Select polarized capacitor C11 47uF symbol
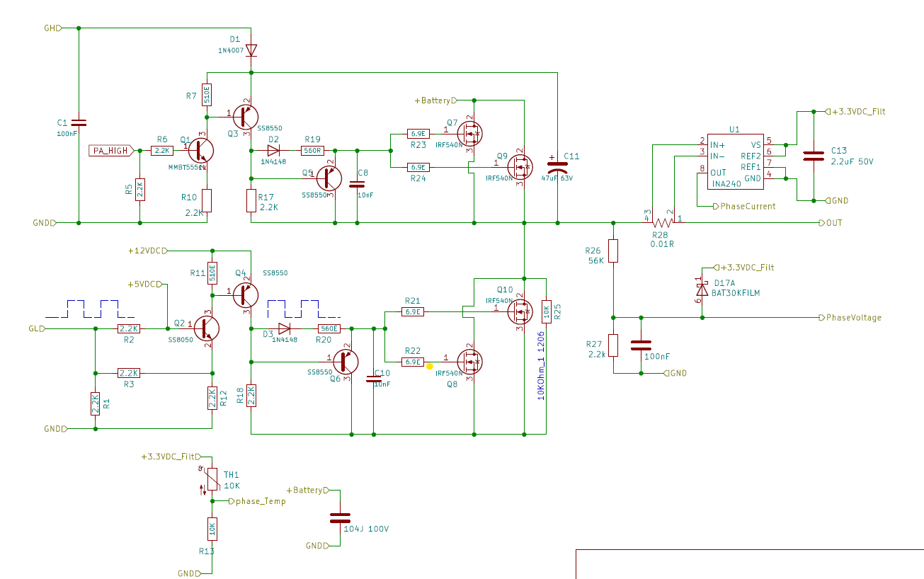Screen dimensions: 924x579 tap(559, 167)
